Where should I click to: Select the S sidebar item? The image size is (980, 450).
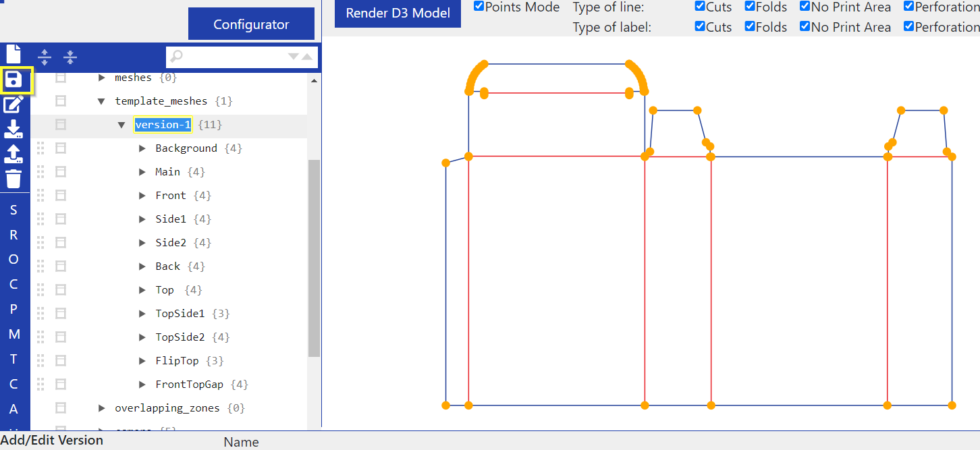13,210
